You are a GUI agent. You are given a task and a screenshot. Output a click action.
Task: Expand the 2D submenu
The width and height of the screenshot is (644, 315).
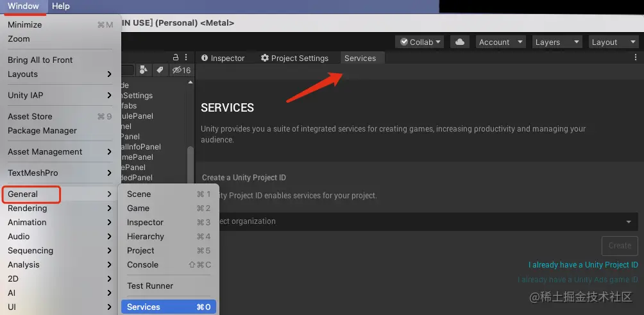[x=60, y=278]
